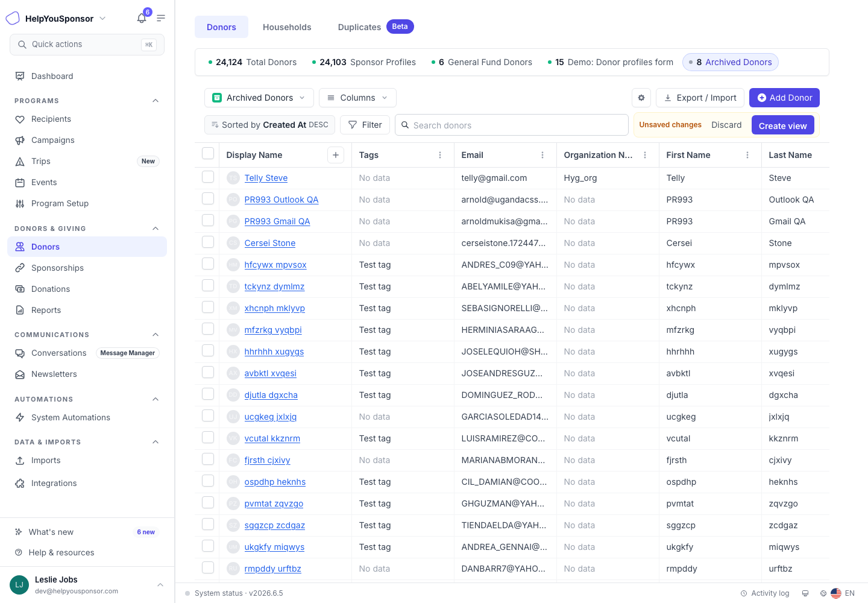The width and height of the screenshot is (868, 603).
Task: Open Dashboard from sidebar
Action: (87, 76)
